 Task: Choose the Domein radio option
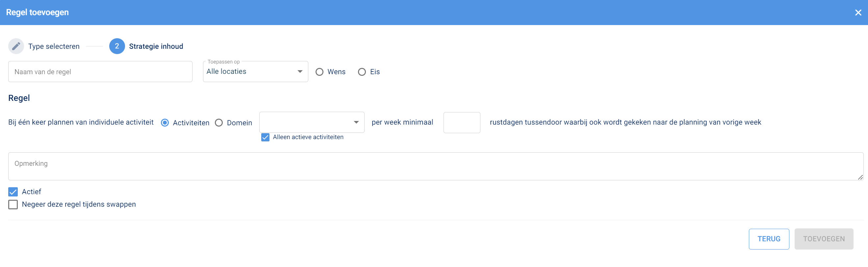(219, 123)
